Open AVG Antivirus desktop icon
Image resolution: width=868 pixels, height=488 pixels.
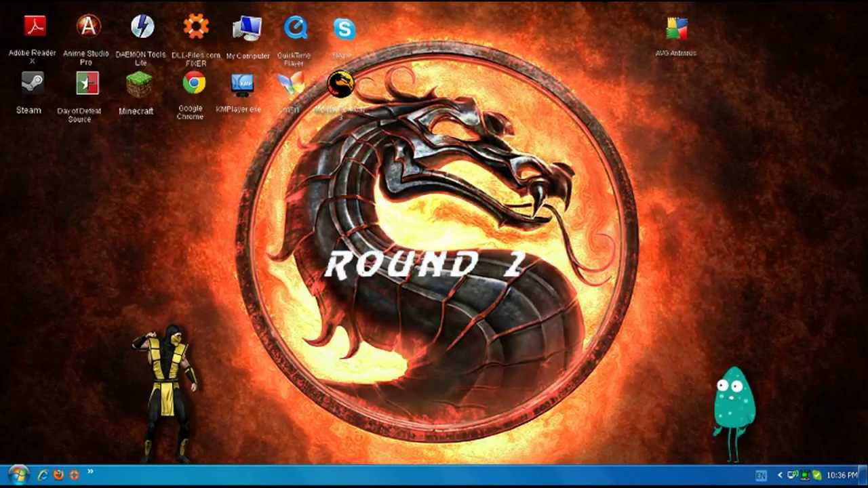[x=676, y=28]
